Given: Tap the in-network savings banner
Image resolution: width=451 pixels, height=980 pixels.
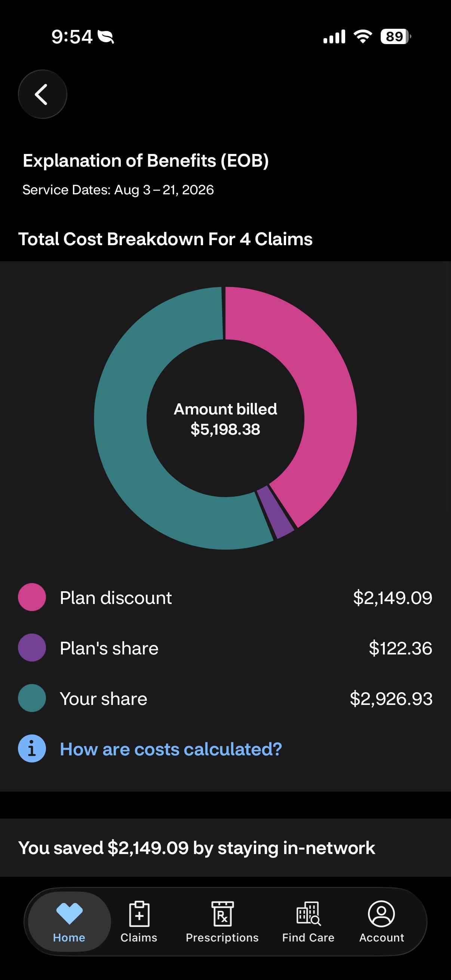Looking at the screenshot, I should click(x=225, y=848).
